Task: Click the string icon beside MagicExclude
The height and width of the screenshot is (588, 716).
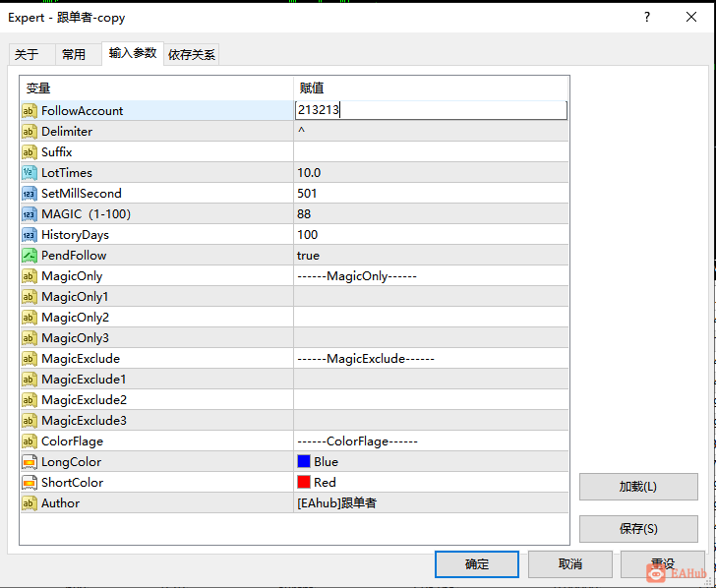Action: (x=30, y=359)
